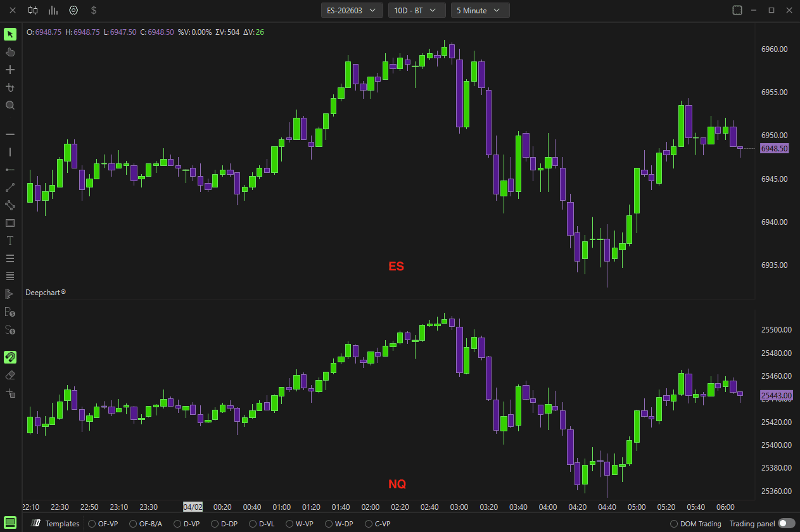Click the candlestick chart type icon

pyautogui.click(x=33, y=10)
